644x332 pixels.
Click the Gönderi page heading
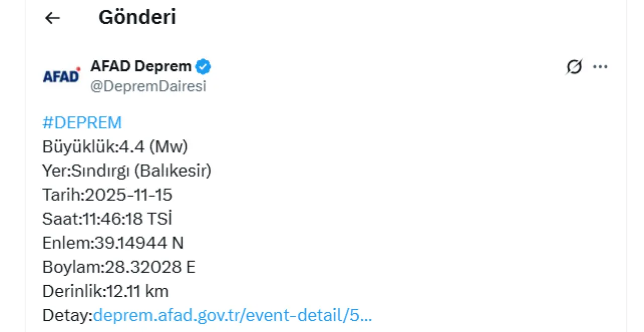137,18
